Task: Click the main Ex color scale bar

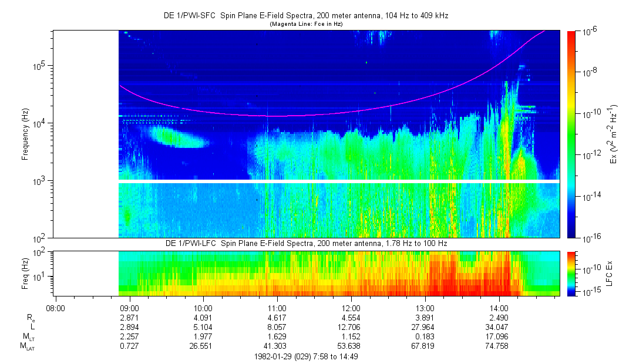Action: [x=571, y=134]
